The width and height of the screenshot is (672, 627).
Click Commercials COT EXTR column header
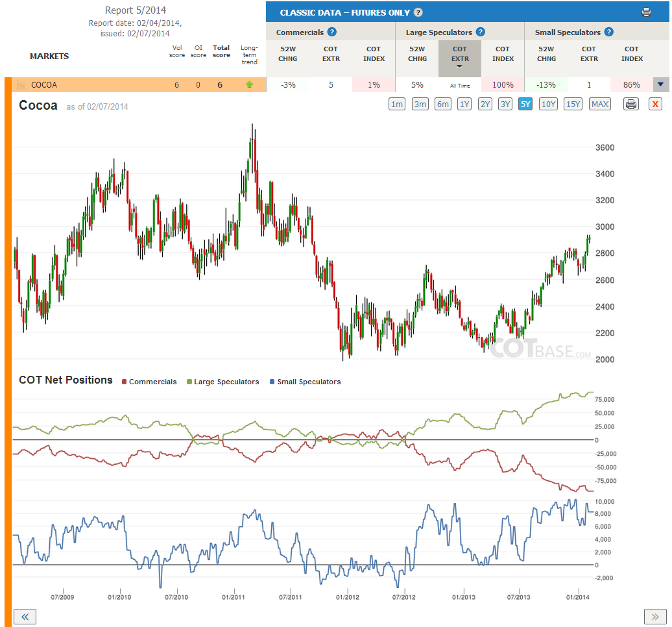point(331,54)
